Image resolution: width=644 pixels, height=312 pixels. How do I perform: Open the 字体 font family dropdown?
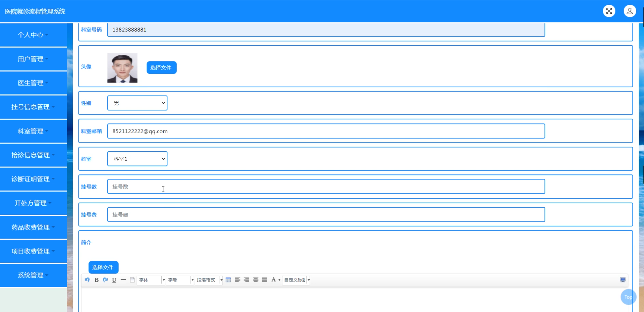(x=151, y=280)
